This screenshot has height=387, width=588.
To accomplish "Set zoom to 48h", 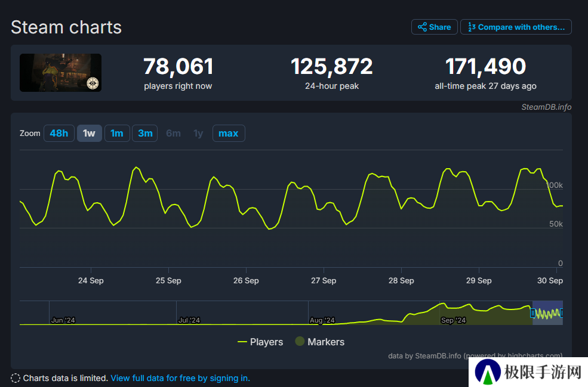I will tap(59, 134).
